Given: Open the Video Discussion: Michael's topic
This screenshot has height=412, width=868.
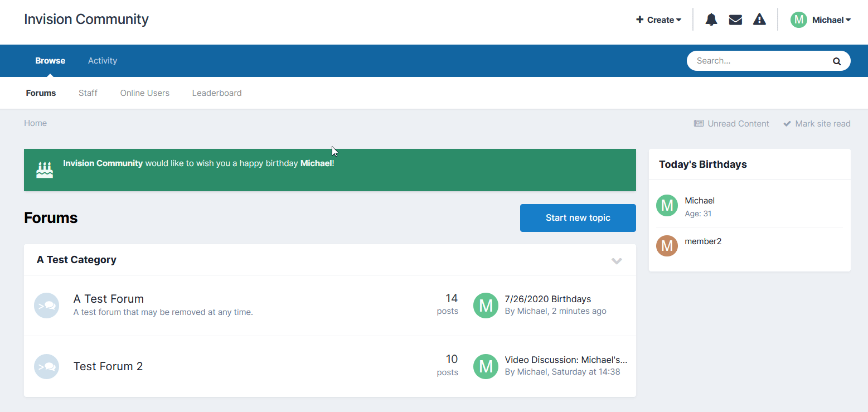Looking at the screenshot, I should point(566,360).
